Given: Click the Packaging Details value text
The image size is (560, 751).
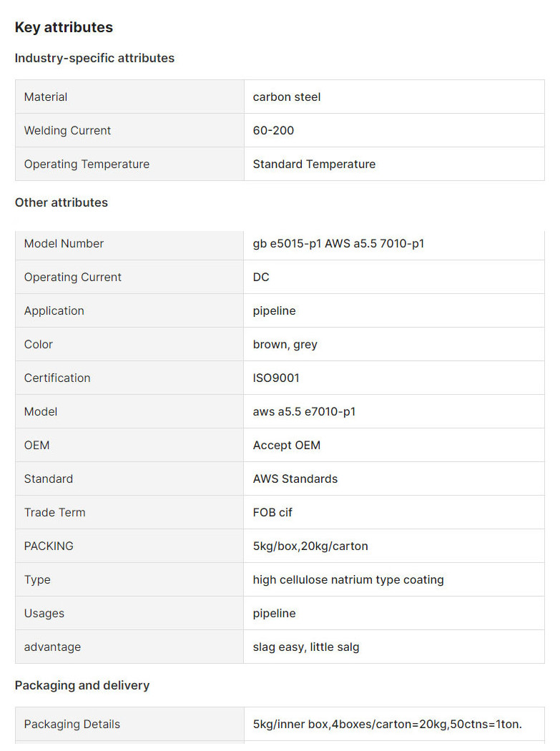Looking at the screenshot, I should pyautogui.click(x=387, y=724).
